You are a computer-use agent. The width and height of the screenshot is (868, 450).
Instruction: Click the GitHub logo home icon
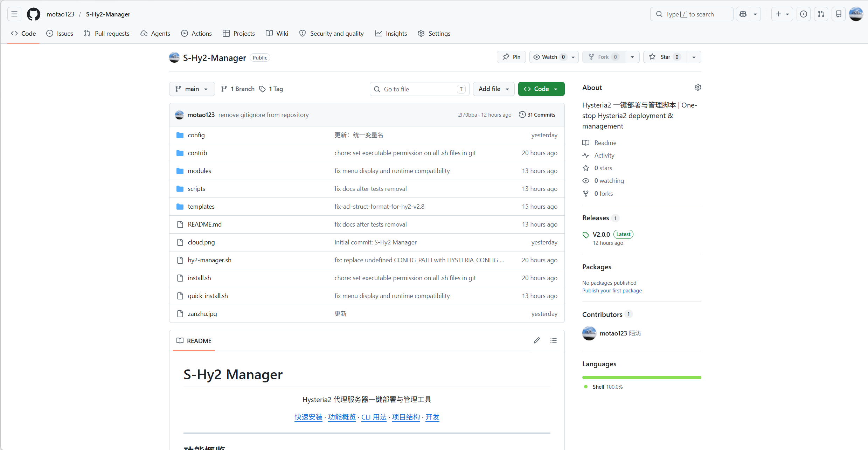[34, 14]
